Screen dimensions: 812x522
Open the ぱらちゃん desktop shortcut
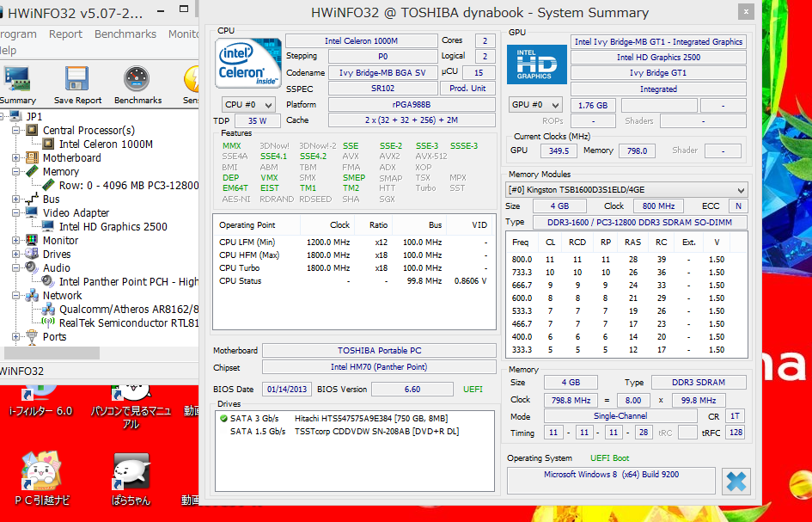(x=131, y=479)
